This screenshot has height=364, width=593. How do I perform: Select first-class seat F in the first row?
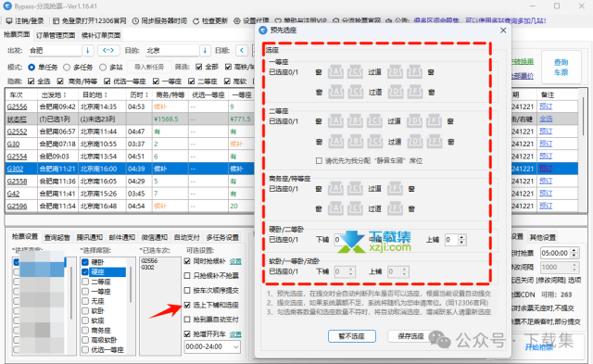click(414, 72)
